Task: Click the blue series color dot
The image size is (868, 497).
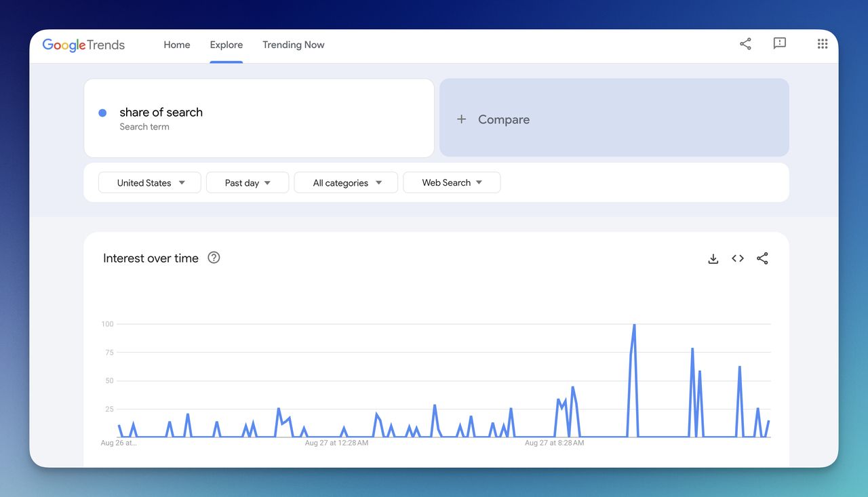Action: (x=102, y=112)
